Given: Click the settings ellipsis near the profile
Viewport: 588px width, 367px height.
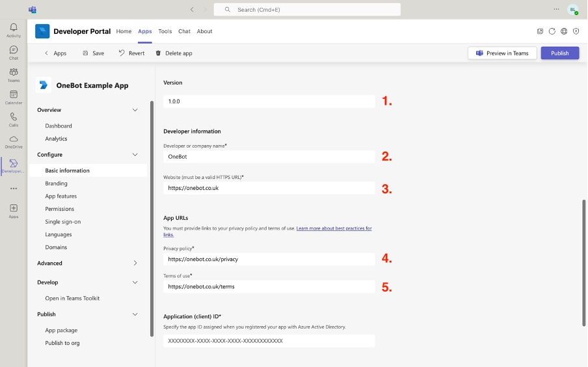Looking at the screenshot, I should pos(556,9).
